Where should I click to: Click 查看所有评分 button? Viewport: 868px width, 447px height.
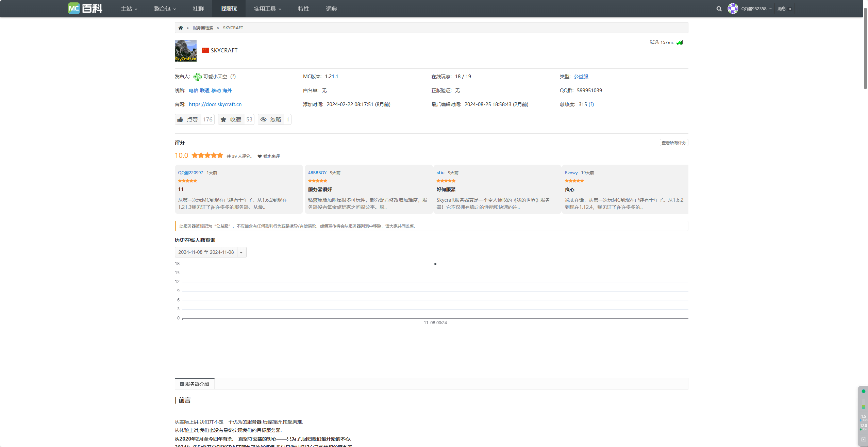[674, 143]
